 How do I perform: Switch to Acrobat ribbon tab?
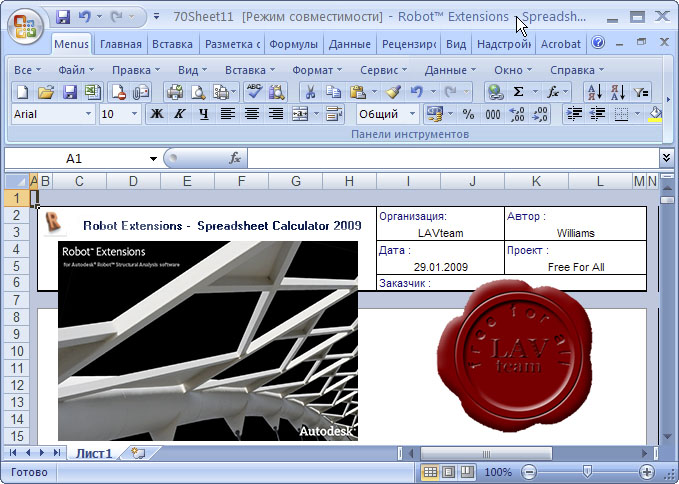tap(560, 44)
